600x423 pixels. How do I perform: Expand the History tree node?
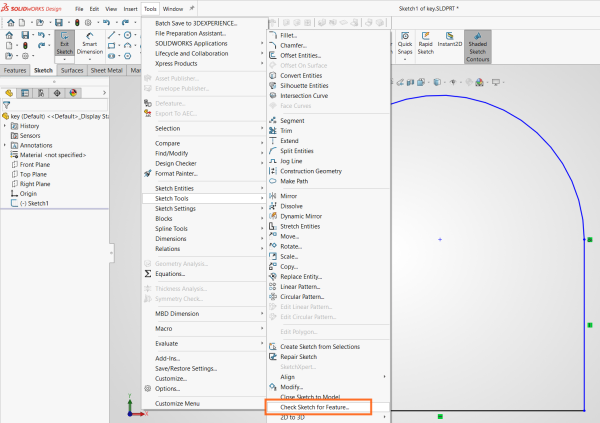click(x=5, y=126)
